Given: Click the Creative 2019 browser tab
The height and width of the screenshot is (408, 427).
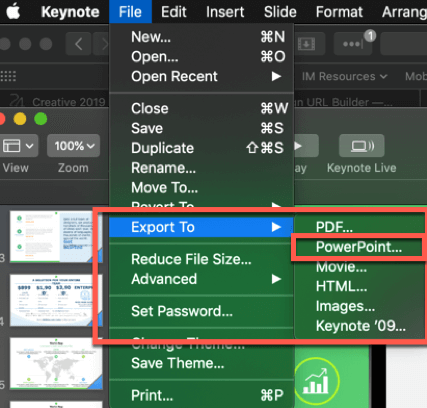Looking at the screenshot, I should pyautogui.click(x=57, y=101).
